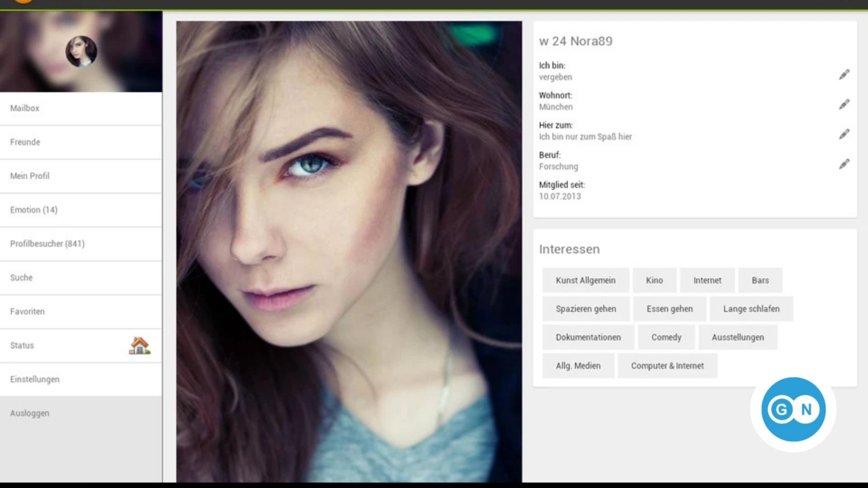Click the 'Kunst Allgemein' interest tag

pyautogui.click(x=585, y=281)
